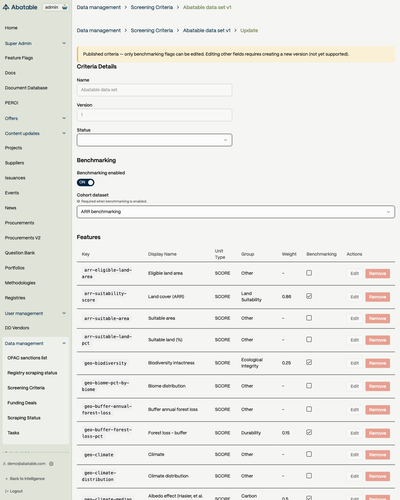Expand User management section
The height and width of the screenshot is (500, 400).
click(36, 313)
